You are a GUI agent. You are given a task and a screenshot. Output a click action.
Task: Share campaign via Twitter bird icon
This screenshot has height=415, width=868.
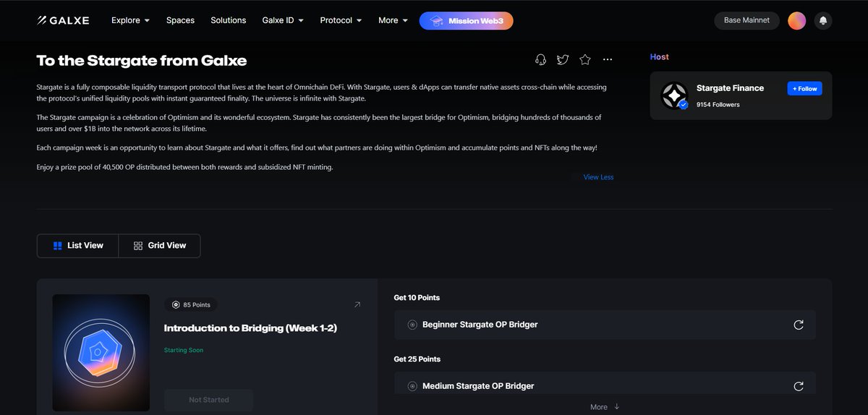(563, 60)
